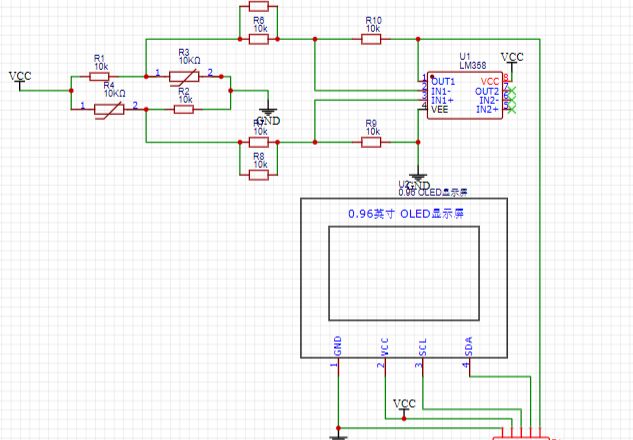Click the R2 designator label
The width and height of the screenshot is (633, 440).
point(184,91)
